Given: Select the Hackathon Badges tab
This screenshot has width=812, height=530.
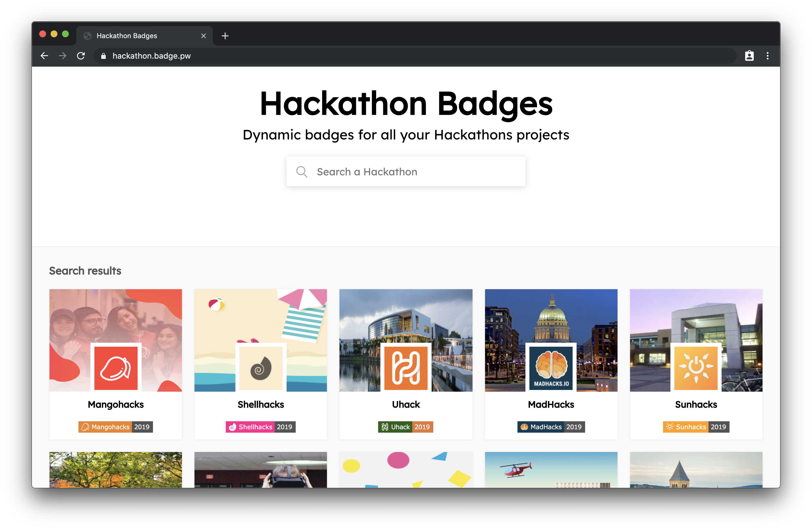Looking at the screenshot, I should 136,36.
